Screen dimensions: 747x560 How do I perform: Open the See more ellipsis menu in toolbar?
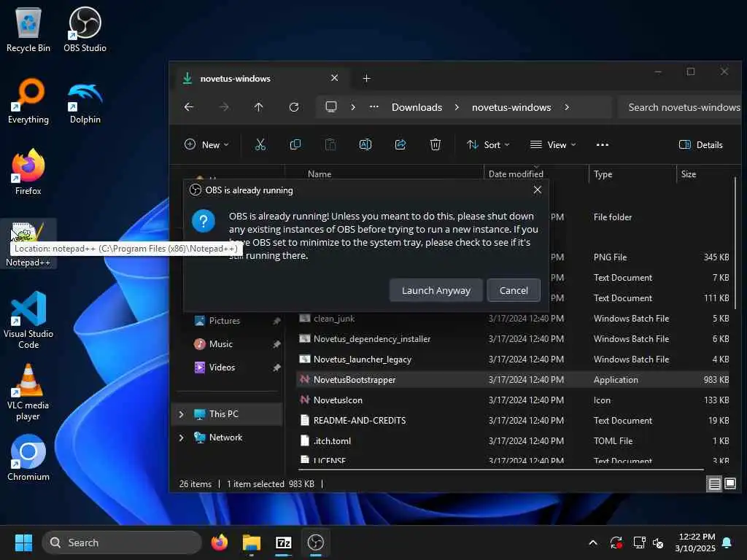pyautogui.click(x=602, y=144)
